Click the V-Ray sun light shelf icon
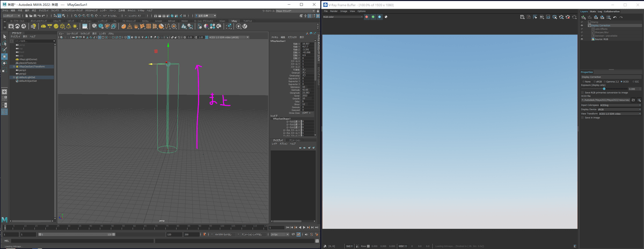The height and width of the screenshot is (249, 644). [75, 26]
